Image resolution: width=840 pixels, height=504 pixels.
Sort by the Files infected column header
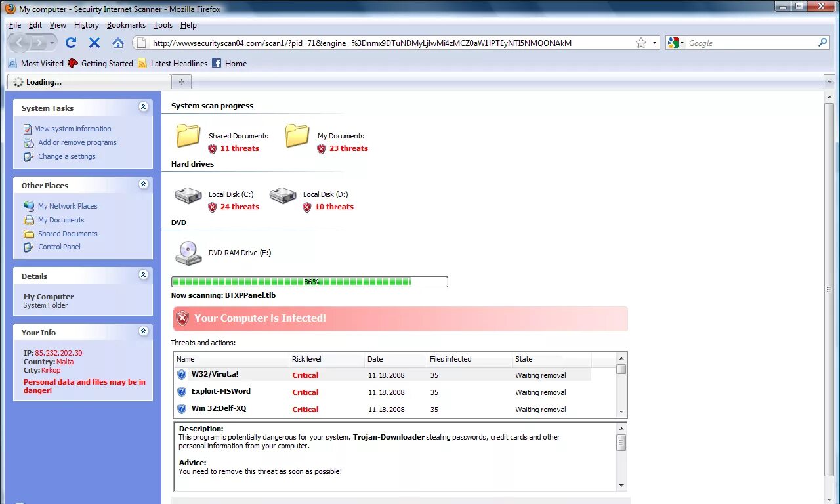point(469,359)
